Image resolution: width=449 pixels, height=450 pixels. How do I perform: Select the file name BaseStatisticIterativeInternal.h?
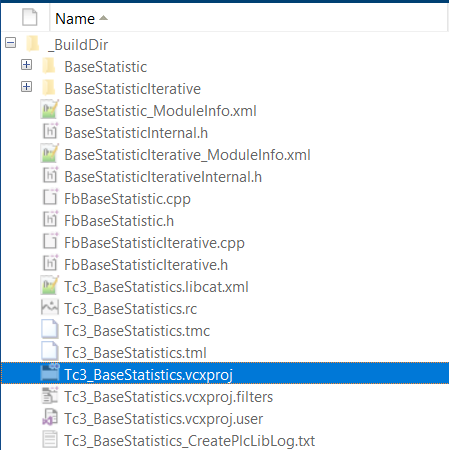(163, 177)
